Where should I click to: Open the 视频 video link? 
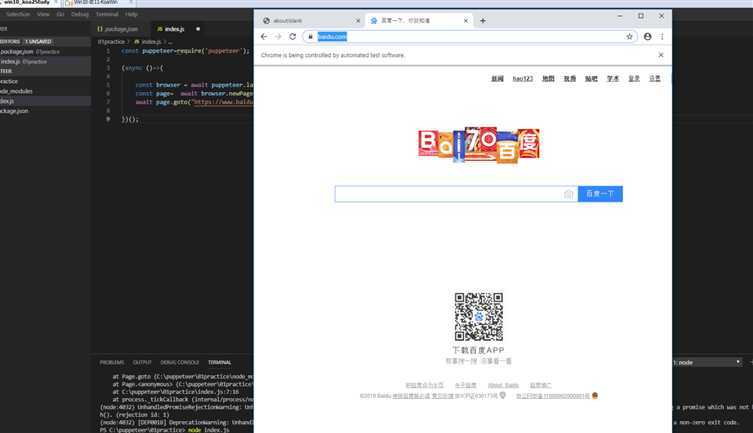570,78
